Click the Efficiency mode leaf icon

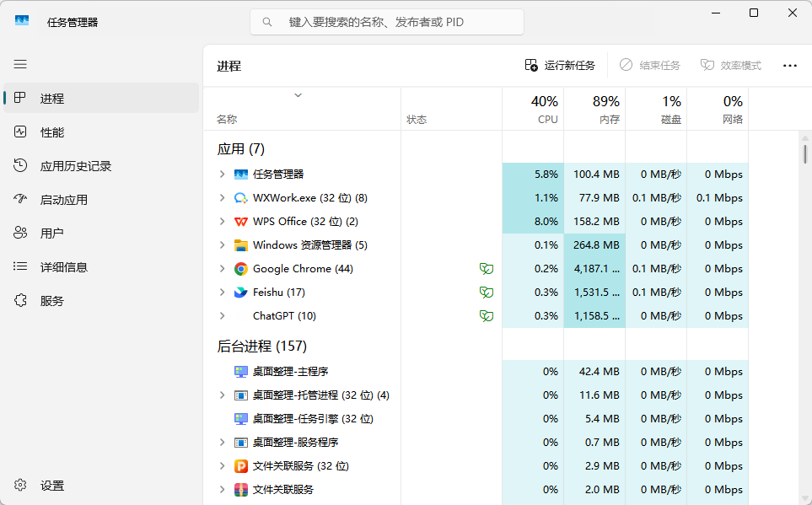[x=707, y=65]
